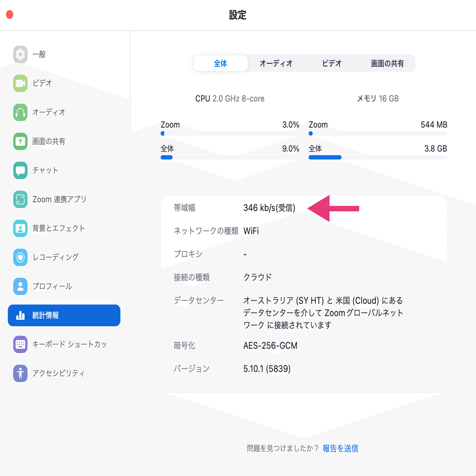Click the connection type value クラウド
The image size is (476, 476).
click(x=257, y=277)
